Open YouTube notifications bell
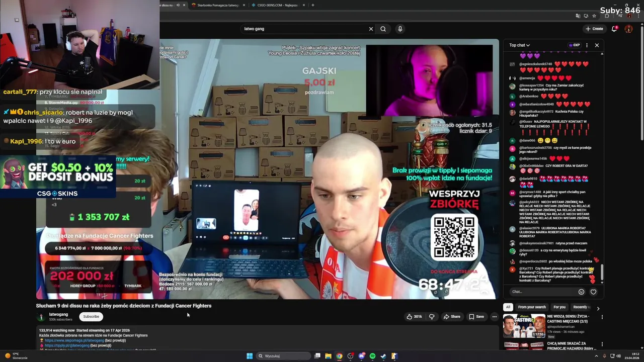The width and height of the screenshot is (644, 362). (x=614, y=29)
